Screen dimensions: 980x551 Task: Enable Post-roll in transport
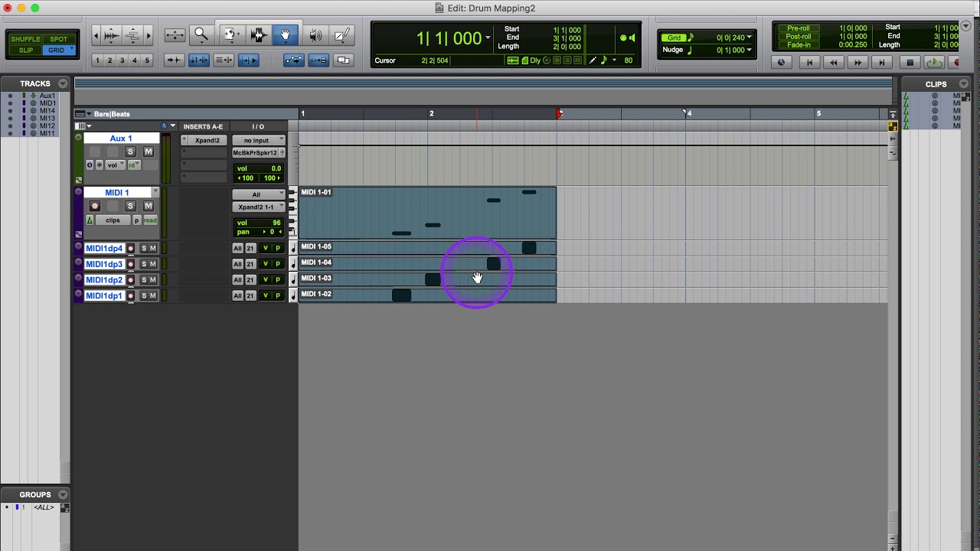click(798, 37)
